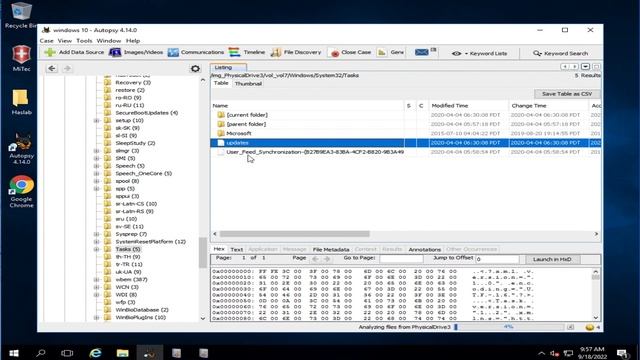The image size is (640, 360).
Task: Click the Launch in HxD button
Action: [x=552, y=259]
